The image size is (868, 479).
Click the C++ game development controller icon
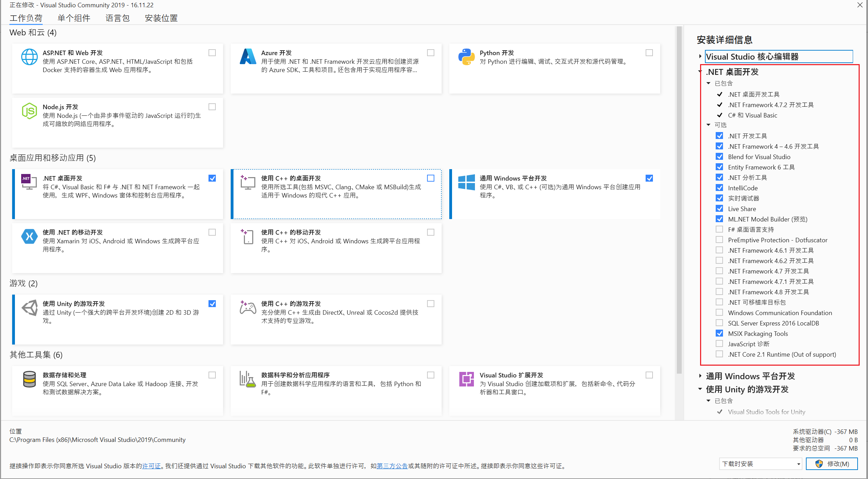click(248, 307)
